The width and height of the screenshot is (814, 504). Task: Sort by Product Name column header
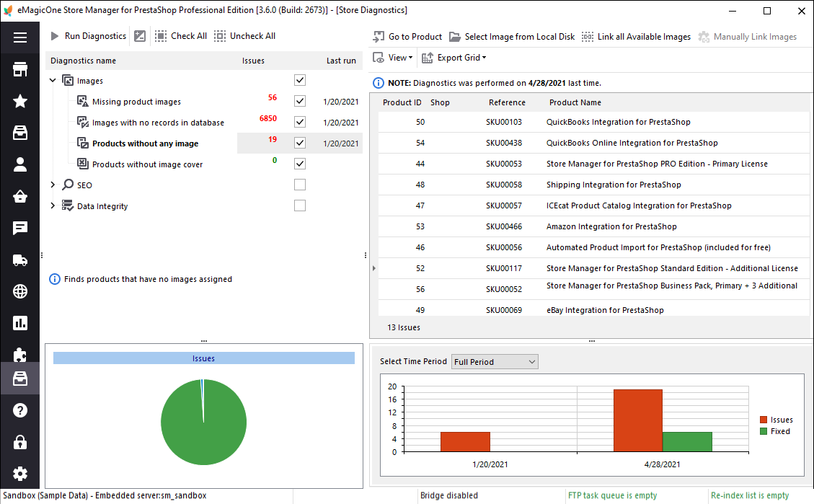[x=575, y=103]
